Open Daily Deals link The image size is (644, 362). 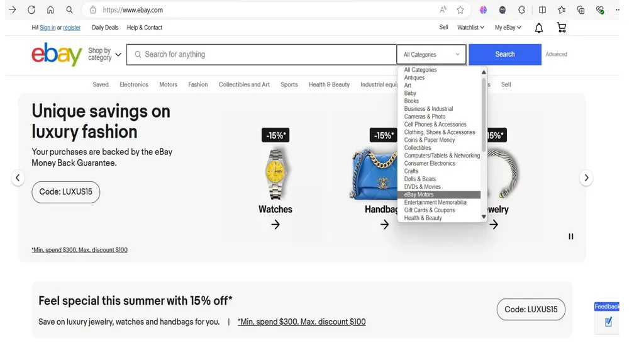point(105,28)
